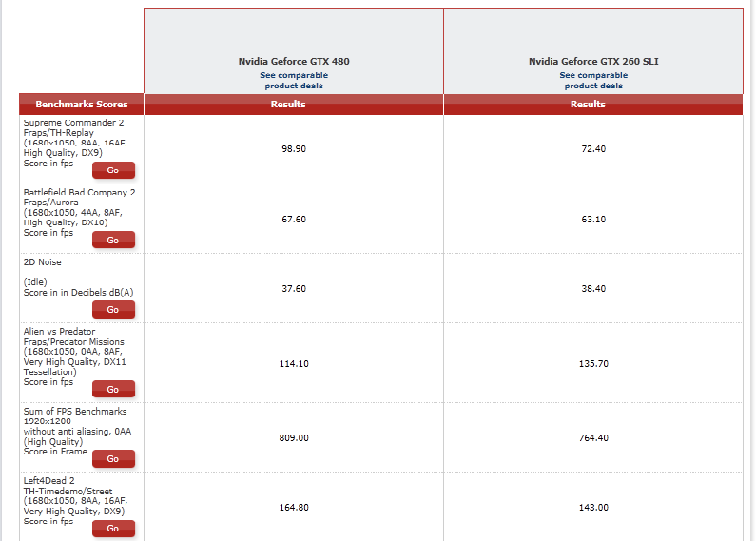Viewport: 756px width, 541px height.
Task: Click Go button for Battlefield Bad Company 2
Action: pos(113,240)
